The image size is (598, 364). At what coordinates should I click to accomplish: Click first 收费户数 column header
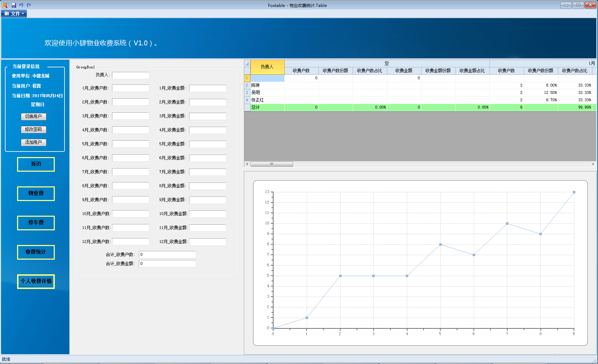pyautogui.click(x=301, y=71)
